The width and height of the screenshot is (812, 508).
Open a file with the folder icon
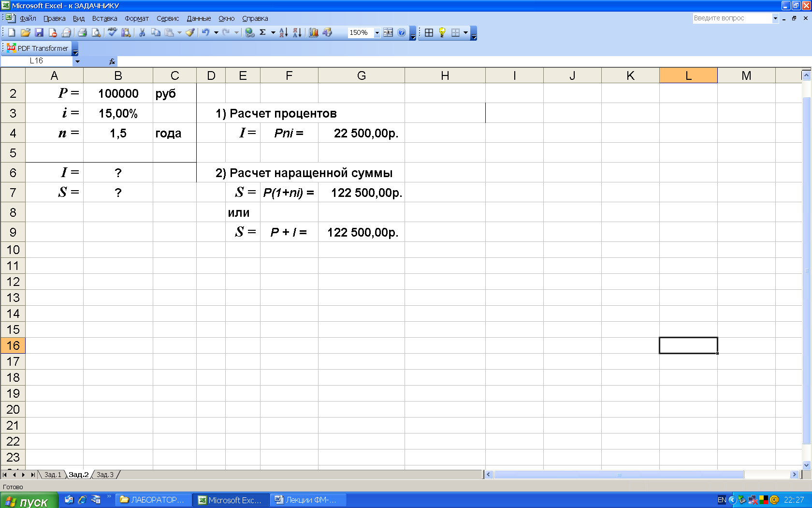coord(26,32)
